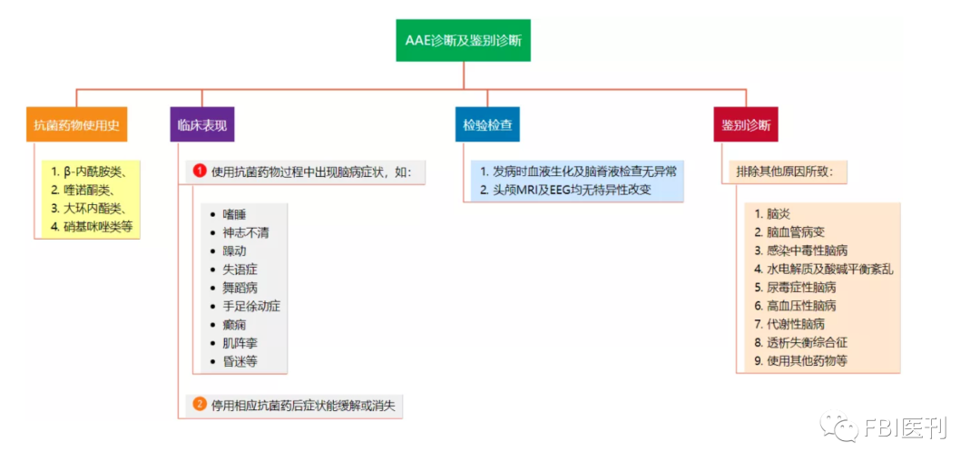The image size is (980, 471).
Task: Click the symptom 舞蹈病
Action: point(240,288)
